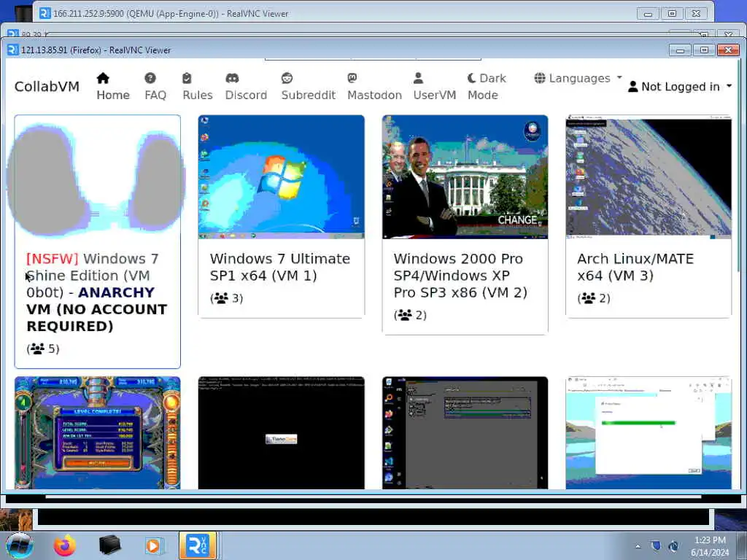The image size is (747, 560).
Task: Click the users count icon showing 3
Action: pos(221,298)
